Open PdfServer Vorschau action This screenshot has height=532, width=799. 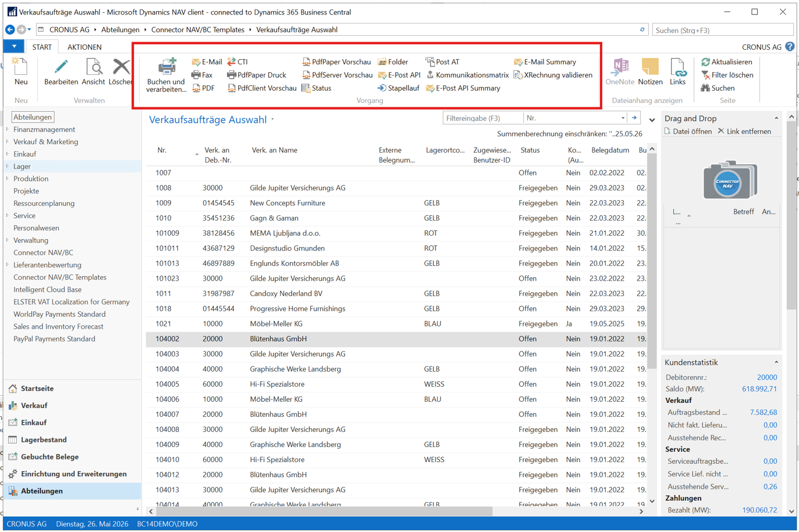pos(337,75)
